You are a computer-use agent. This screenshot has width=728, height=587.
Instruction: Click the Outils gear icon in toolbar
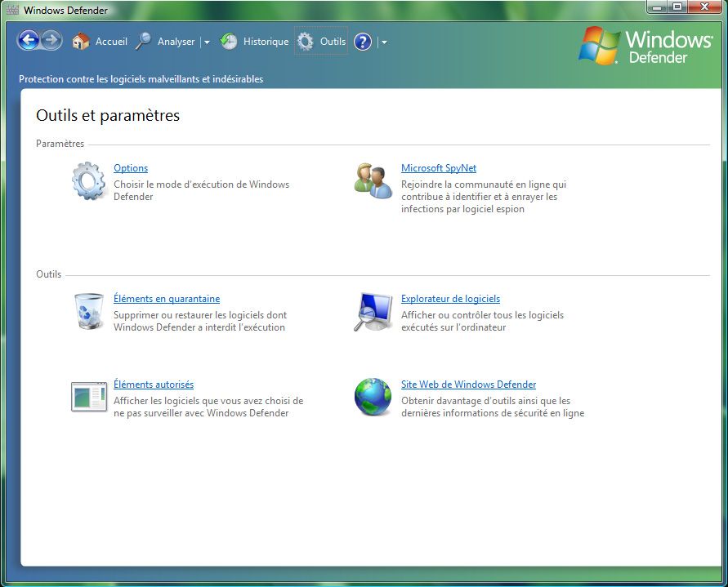coord(305,42)
